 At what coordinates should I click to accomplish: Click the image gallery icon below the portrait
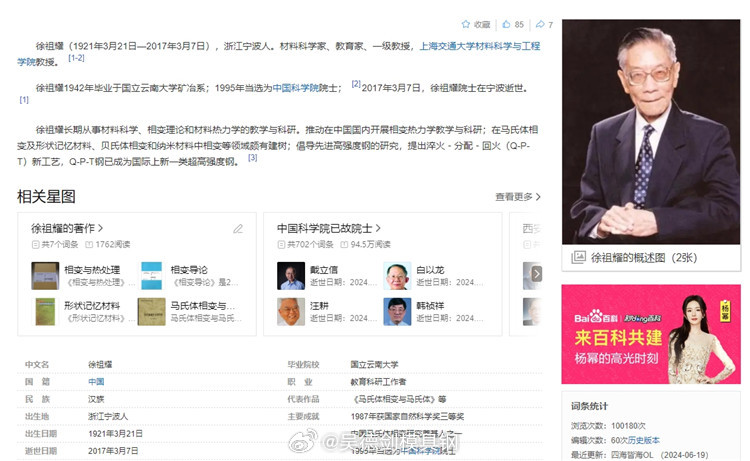click(578, 257)
